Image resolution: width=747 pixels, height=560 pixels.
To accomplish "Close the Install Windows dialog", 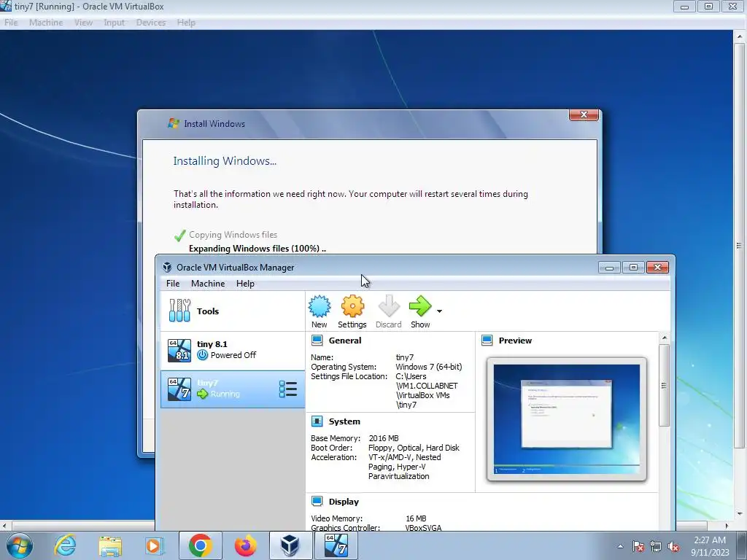I will (x=584, y=114).
